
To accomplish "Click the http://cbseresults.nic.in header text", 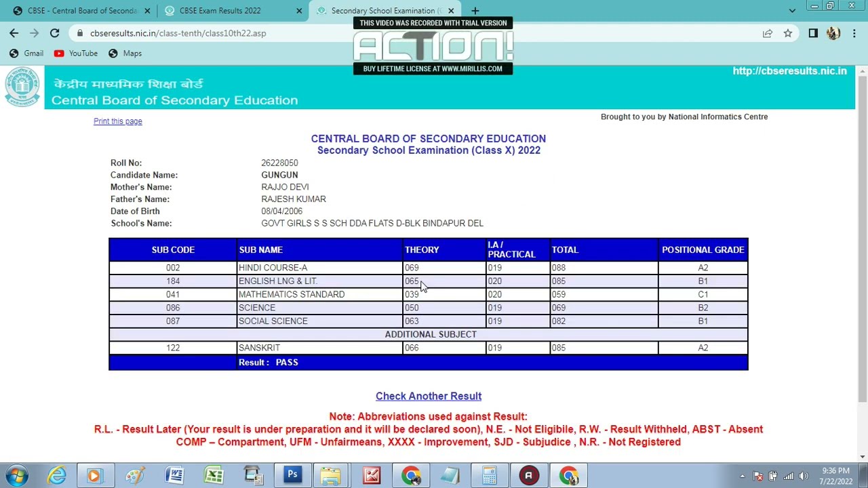I will (x=789, y=71).
